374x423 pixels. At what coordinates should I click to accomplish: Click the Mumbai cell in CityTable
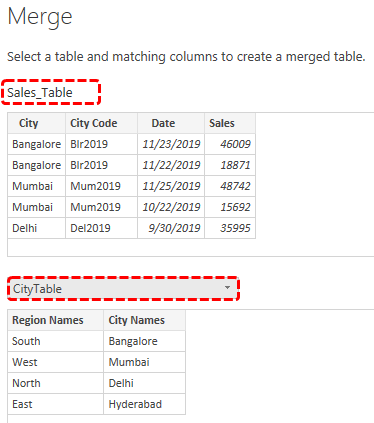point(144,362)
